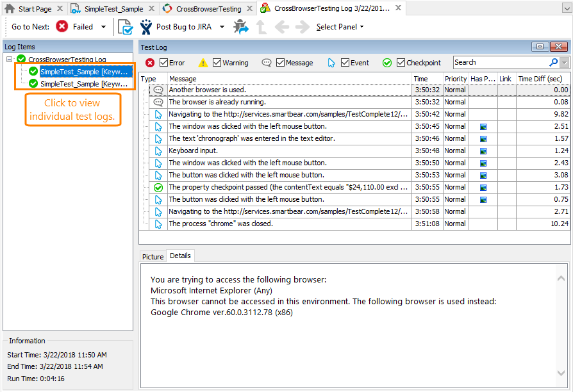Click the magnifier search icon
Screen dimensions: 573x392
[553, 63]
